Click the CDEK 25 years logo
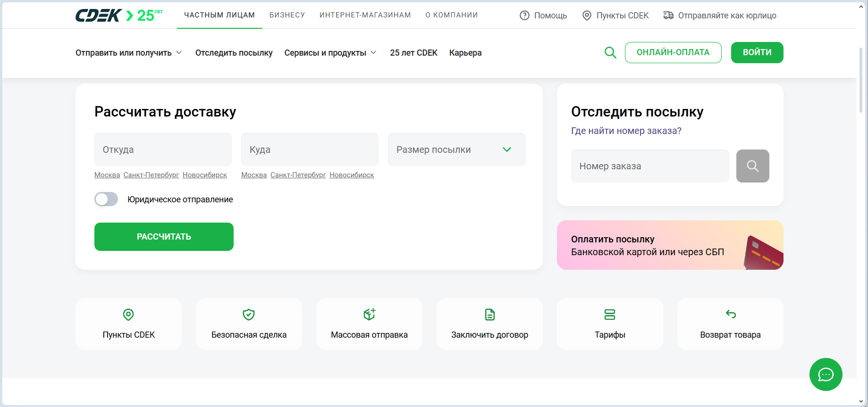868x407 pixels. pos(119,15)
